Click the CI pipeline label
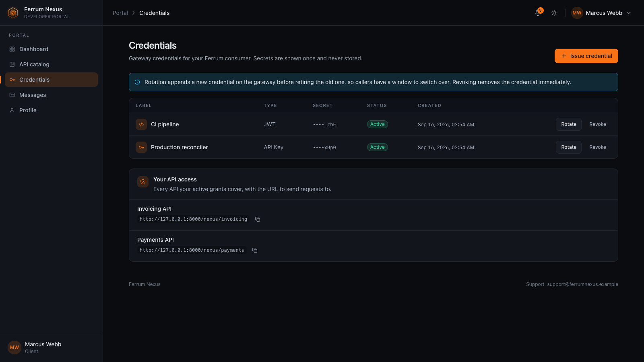This screenshot has width=644, height=362. pos(165,124)
